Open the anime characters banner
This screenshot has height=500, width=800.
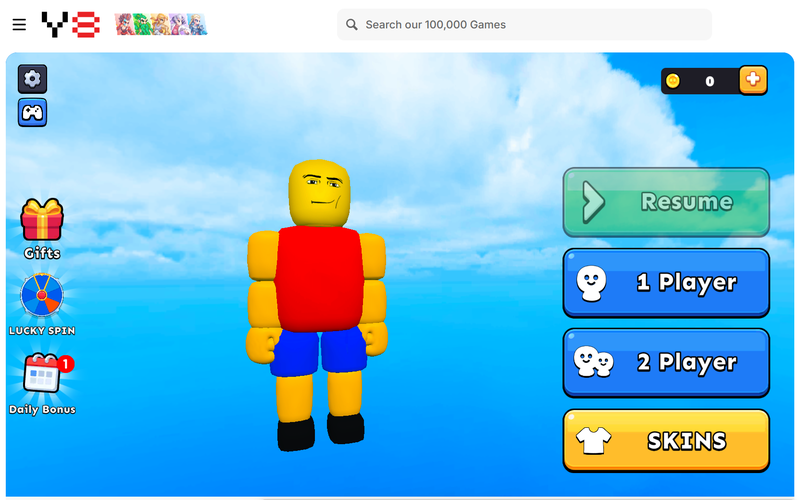click(x=161, y=24)
